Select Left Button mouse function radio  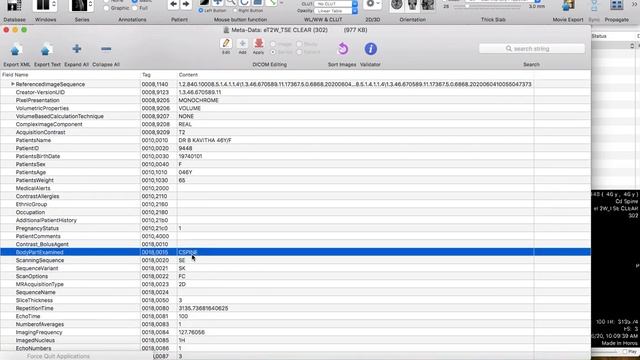pyautogui.click(x=201, y=11)
